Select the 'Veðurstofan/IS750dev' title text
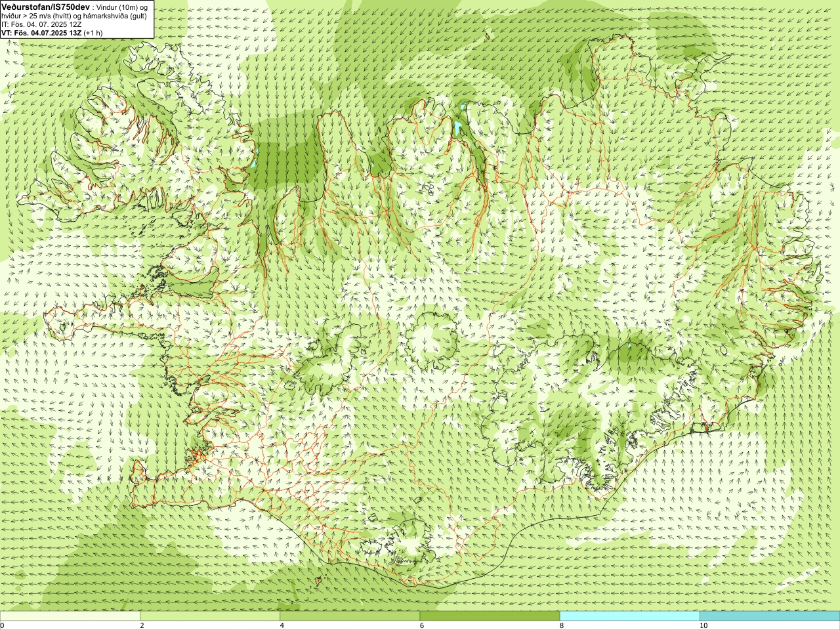 (46, 6)
